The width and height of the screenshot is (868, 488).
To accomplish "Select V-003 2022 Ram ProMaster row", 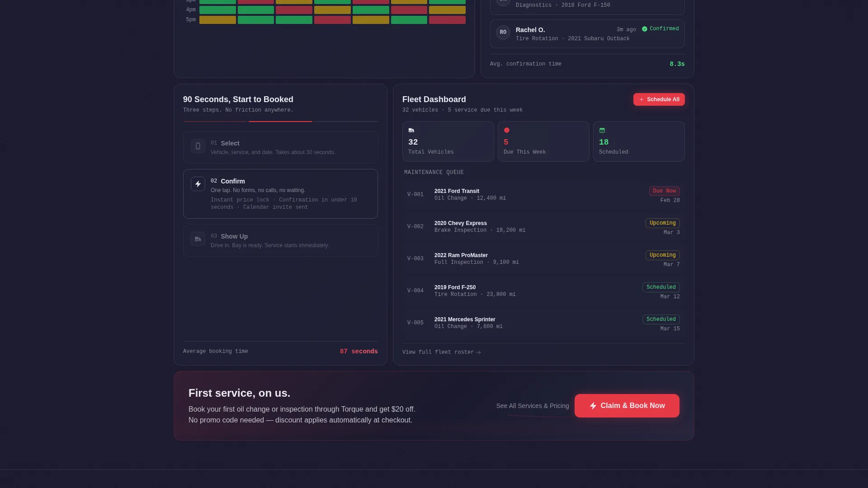I will pyautogui.click(x=543, y=259).
